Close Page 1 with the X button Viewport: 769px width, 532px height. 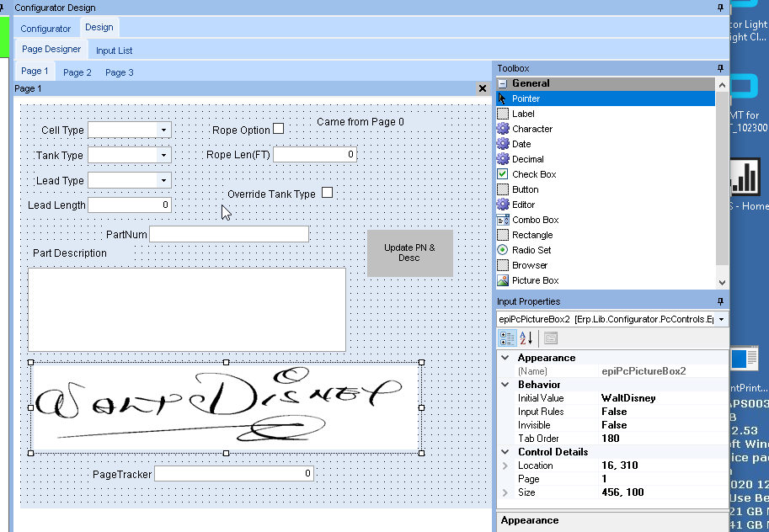click(x=483, y=88)
